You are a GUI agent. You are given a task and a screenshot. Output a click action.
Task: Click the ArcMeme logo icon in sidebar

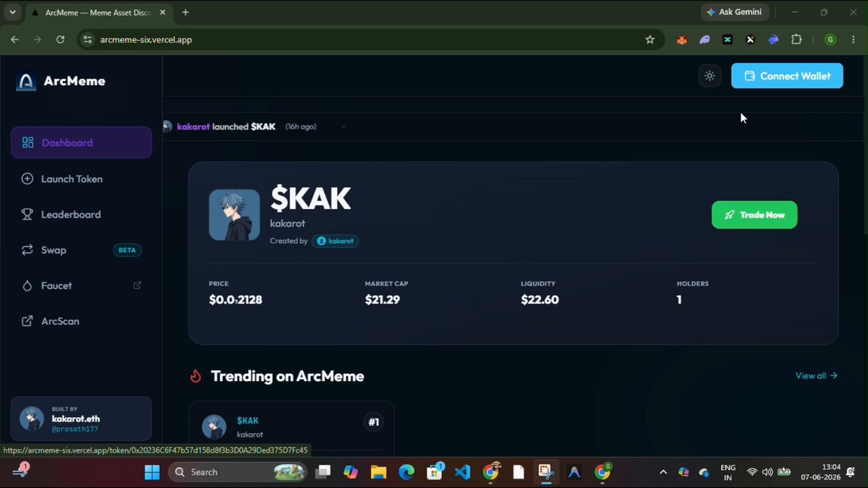tap(26, 82)
